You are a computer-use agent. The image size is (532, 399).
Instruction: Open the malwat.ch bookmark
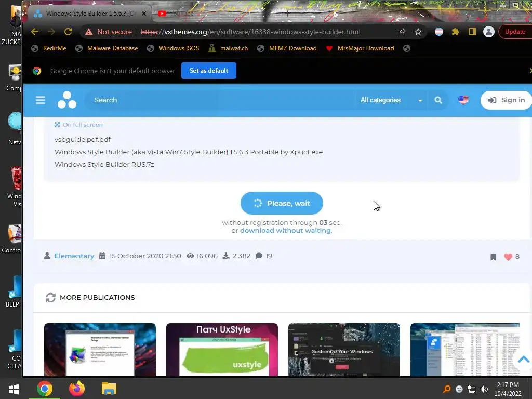click(x=228, y=48)
